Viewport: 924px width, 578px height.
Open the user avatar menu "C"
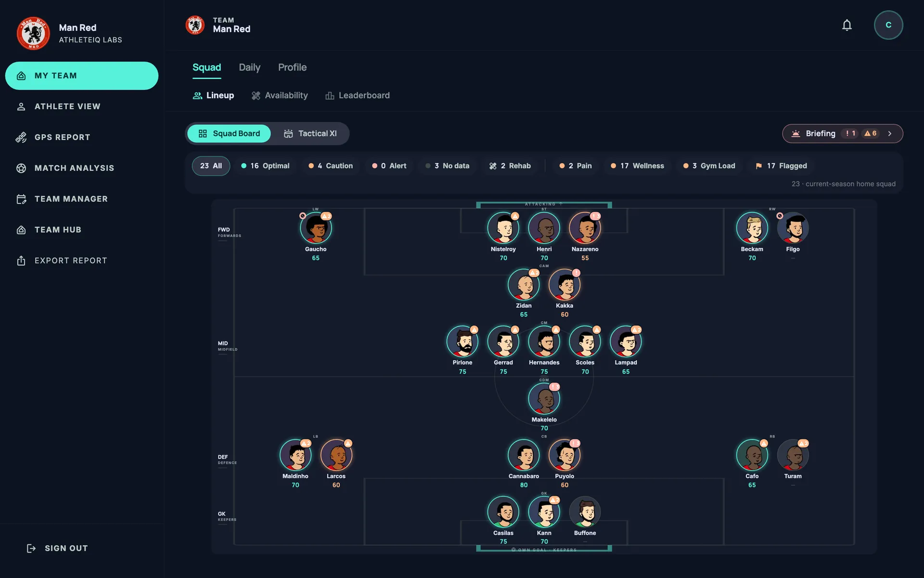[x=888, y=25]
